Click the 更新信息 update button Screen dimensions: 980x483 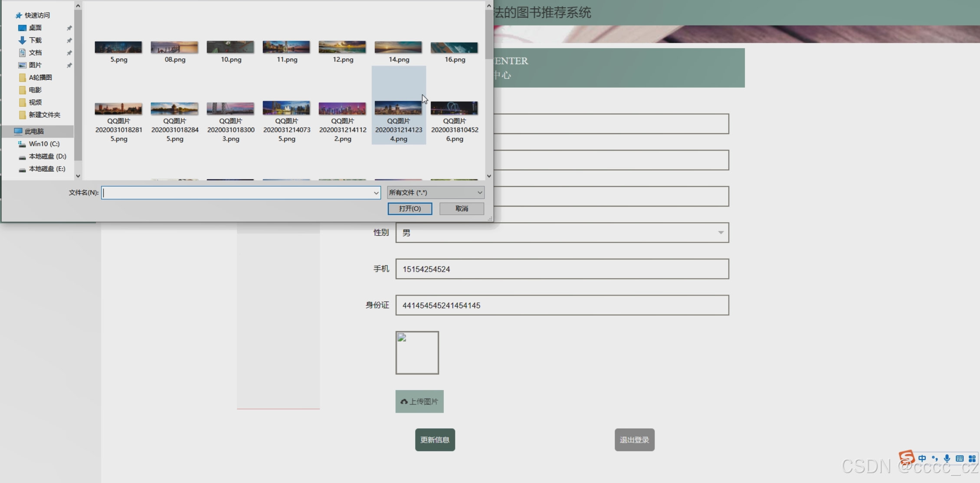435,440
